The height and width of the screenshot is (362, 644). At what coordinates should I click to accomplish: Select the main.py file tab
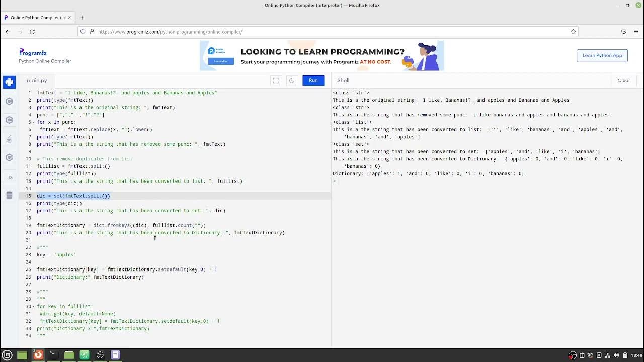tap(37, 80)
